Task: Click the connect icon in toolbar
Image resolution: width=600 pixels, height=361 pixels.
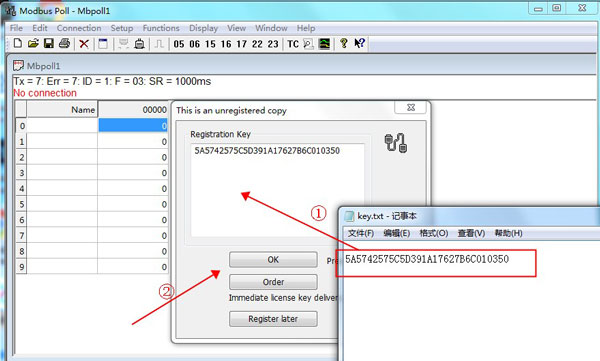Action: pos(123,44)
